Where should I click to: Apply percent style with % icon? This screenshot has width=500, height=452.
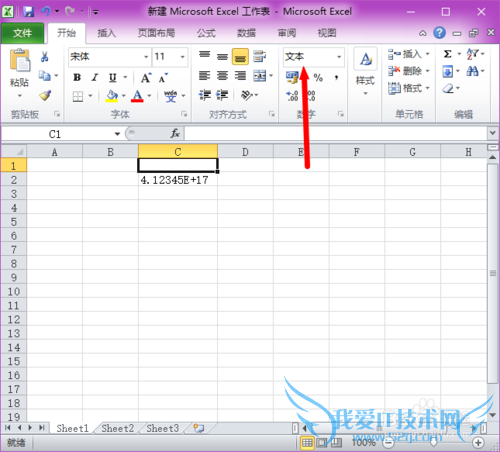coord(318,78)
